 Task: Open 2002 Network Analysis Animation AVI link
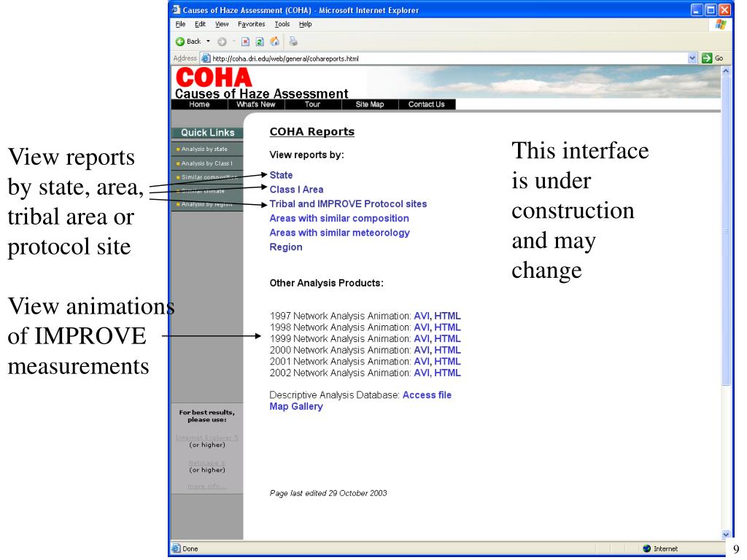tap(422, 373)
